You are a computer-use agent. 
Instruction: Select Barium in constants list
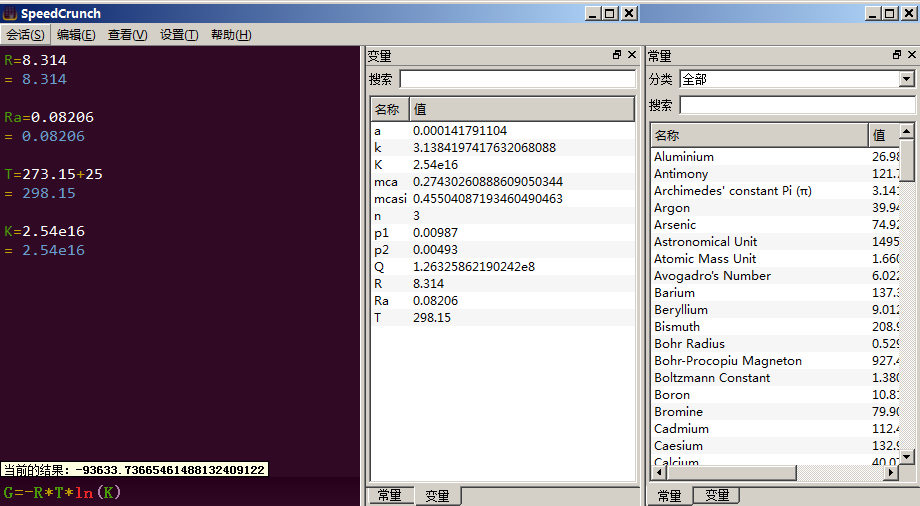(x=775, y=293)
